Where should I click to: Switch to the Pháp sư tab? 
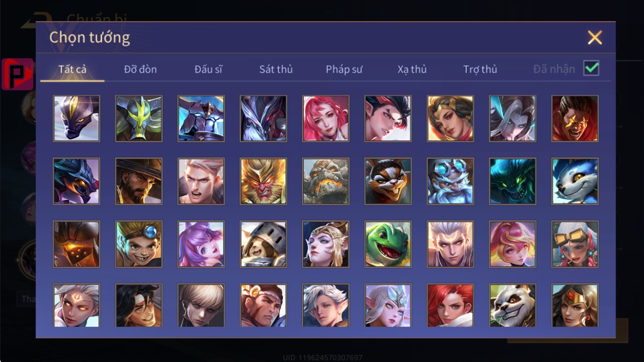pos(344,69)
